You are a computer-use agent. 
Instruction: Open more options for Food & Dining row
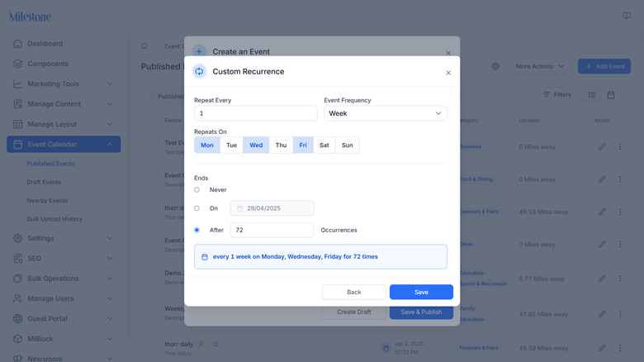coord(620,179)
